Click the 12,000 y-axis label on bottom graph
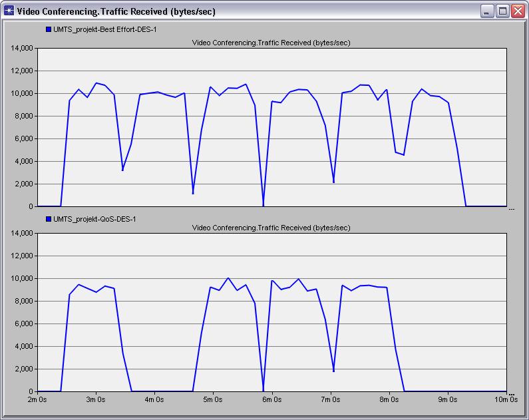This screenshot has height=420, width=529. point(22,256)
